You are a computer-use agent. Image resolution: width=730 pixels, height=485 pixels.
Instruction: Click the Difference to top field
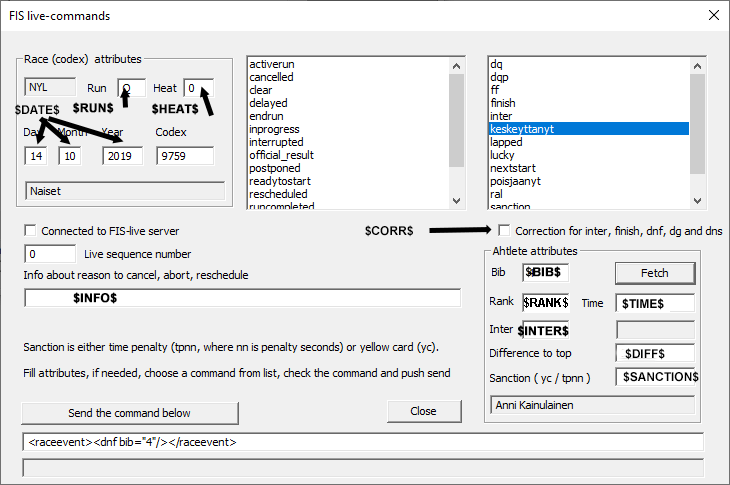(655, 353)
